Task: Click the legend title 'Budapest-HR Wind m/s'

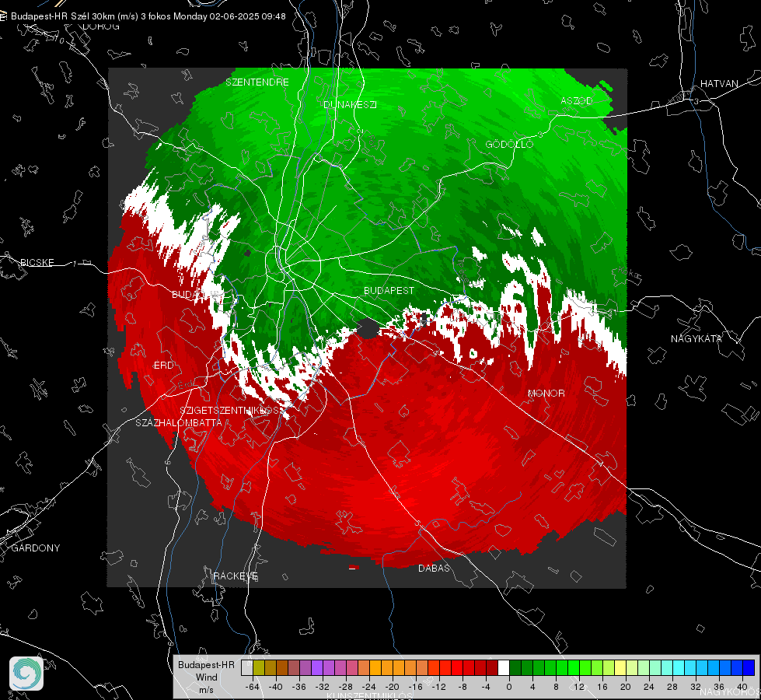Action: (x=206, y=677)
